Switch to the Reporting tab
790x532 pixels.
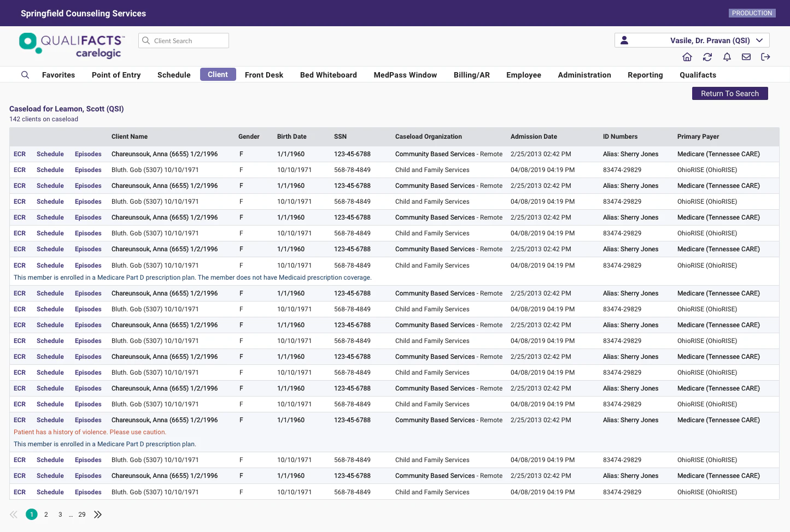pyautogui.click(x=645, y=75)
